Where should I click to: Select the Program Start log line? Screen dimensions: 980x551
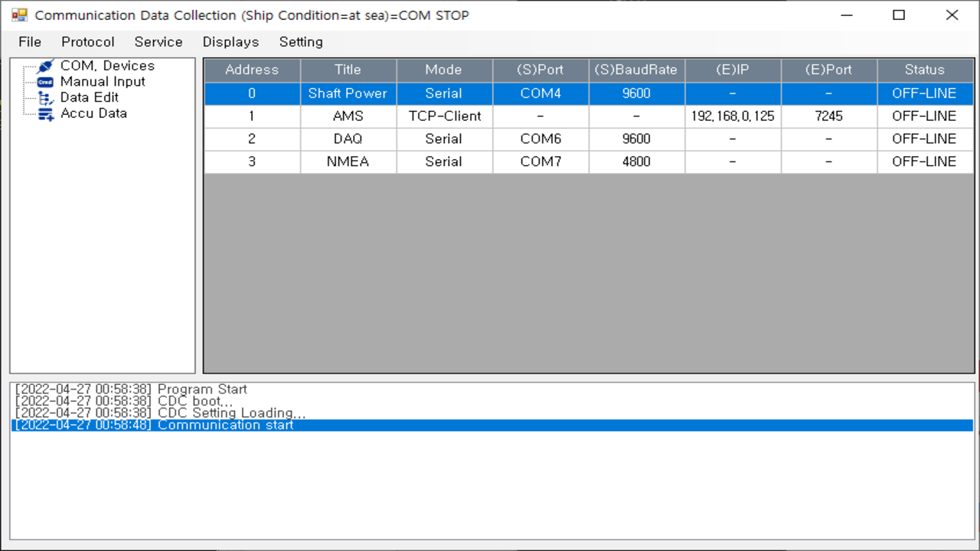click(x=492, y=390)
